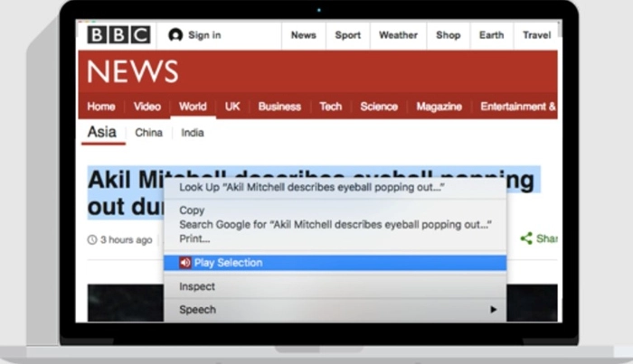This screenshot has height=364, width=633.
Task: Open the News link in top bar
Action: (303, 35)
